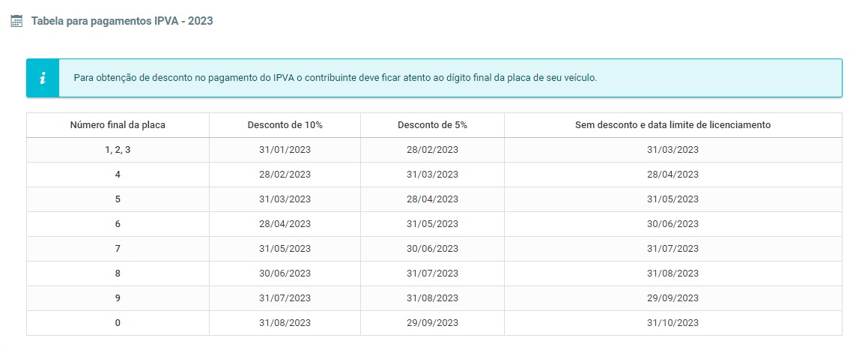The height and width of the screenshot is (350, 868).
Task: Click the Desconto de 10% column header
Action: coord(285,125)
